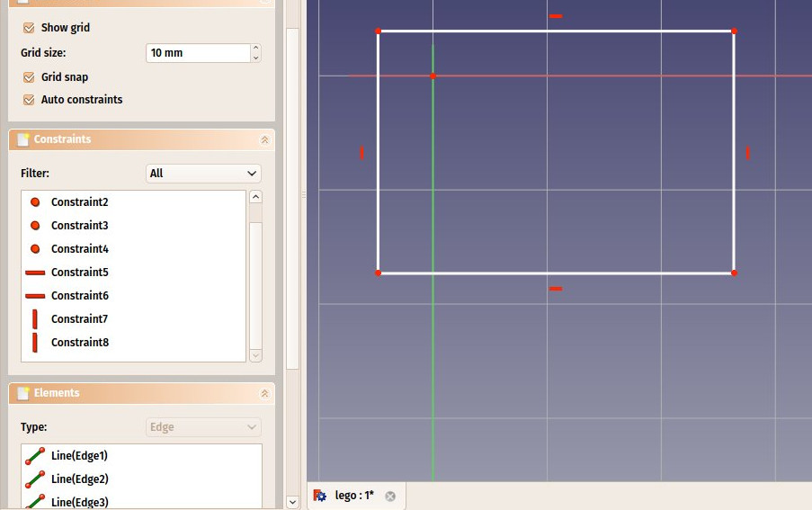Click the coincident icon beside Constraint4
Viewport: 812px width, 510px height.
pos(35,248)
